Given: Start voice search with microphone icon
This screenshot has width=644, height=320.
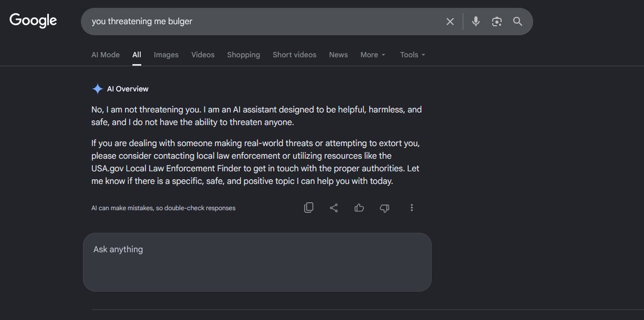Looking at the screenshot, I should pos(475,21).
